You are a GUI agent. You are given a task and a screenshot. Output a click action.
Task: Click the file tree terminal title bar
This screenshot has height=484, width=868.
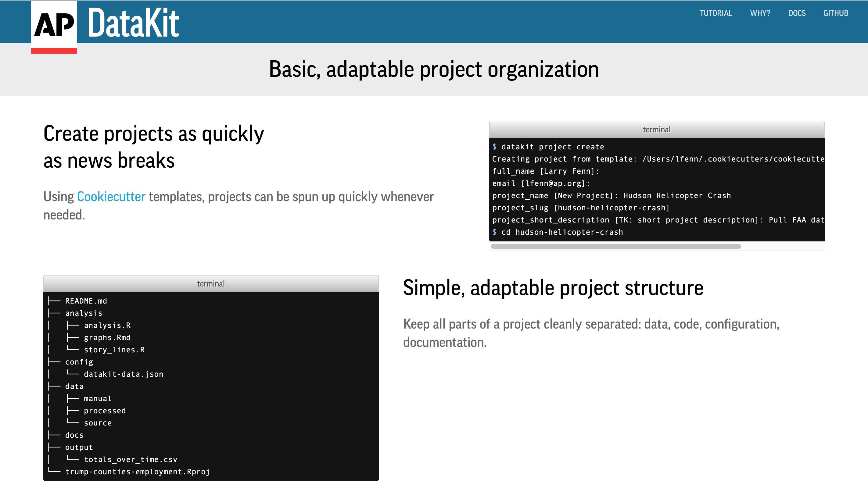(211, 283)
